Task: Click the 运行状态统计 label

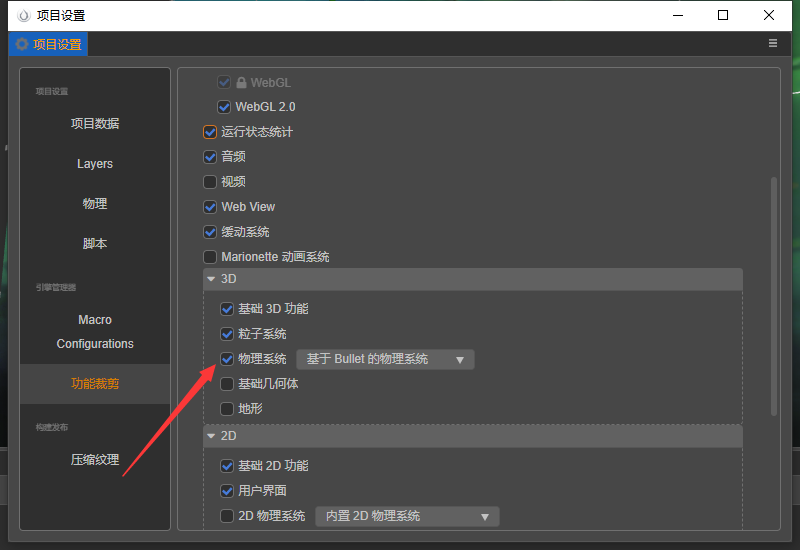Action: 257,132
